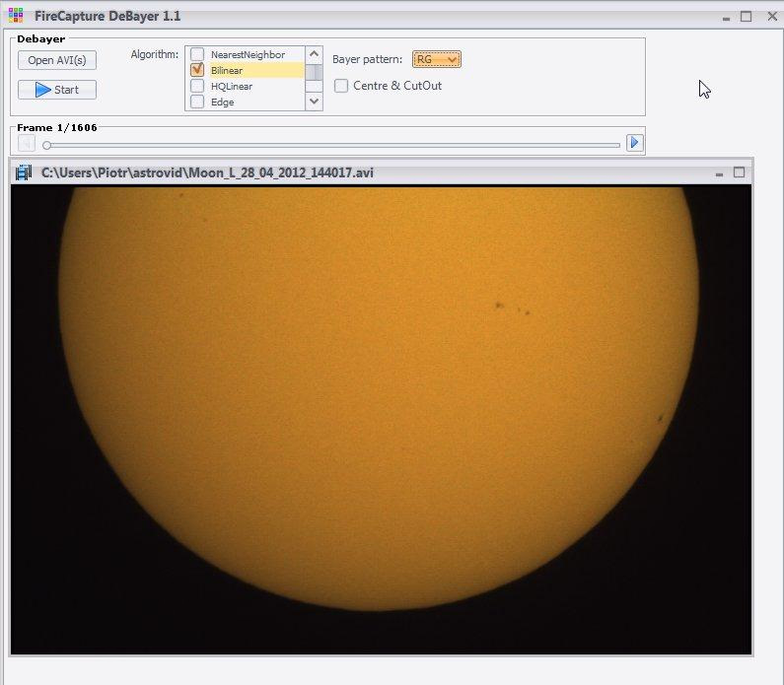Select the Edge algorithm checkbox

[x=197, y=102]
